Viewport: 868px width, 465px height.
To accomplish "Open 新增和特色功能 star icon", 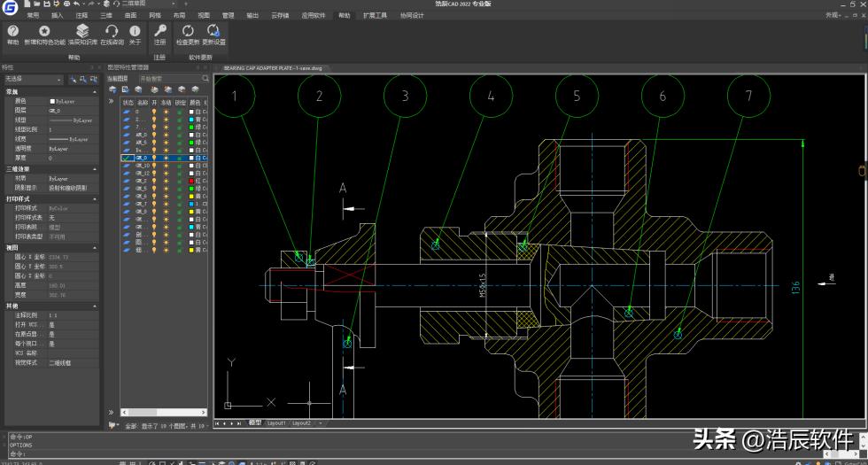I will (44, 32).
